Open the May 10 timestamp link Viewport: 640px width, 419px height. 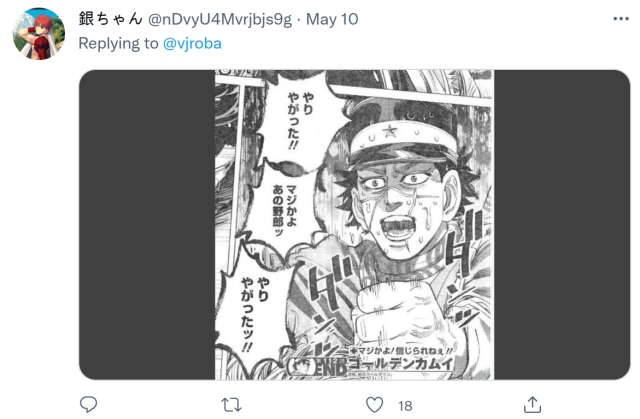point(332,19)
